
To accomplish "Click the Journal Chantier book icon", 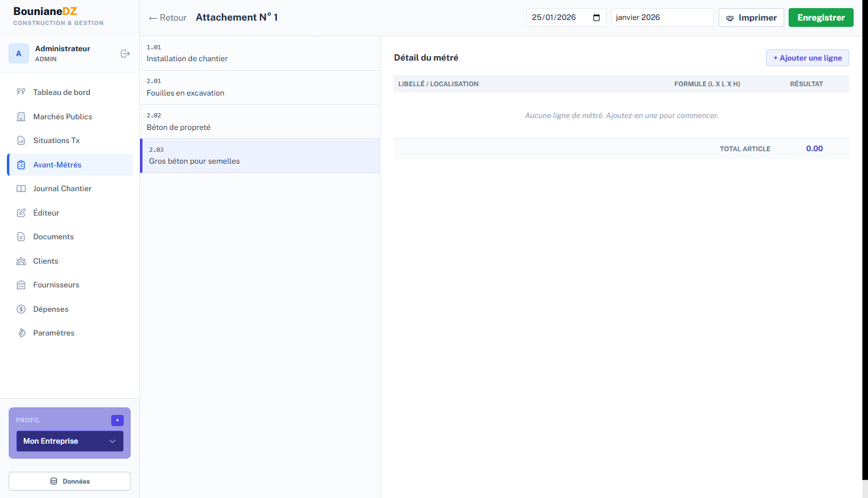I will click(x=21, y=189).
